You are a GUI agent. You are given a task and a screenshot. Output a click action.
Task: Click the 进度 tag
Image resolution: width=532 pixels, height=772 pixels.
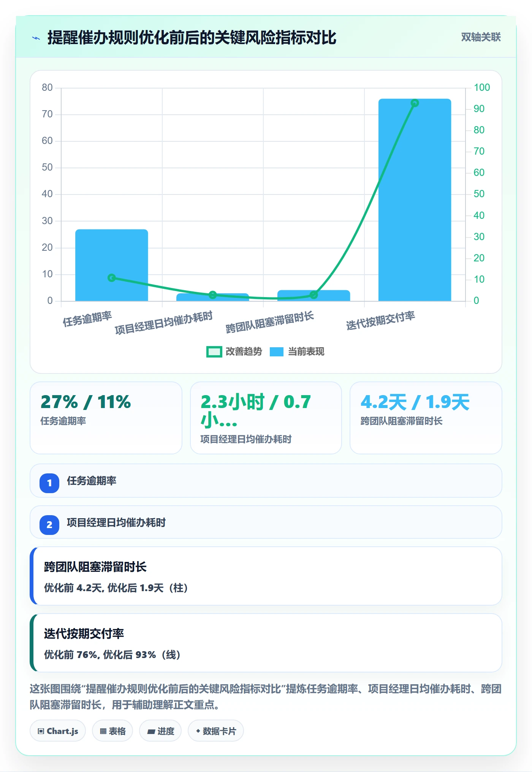point(160,731)
